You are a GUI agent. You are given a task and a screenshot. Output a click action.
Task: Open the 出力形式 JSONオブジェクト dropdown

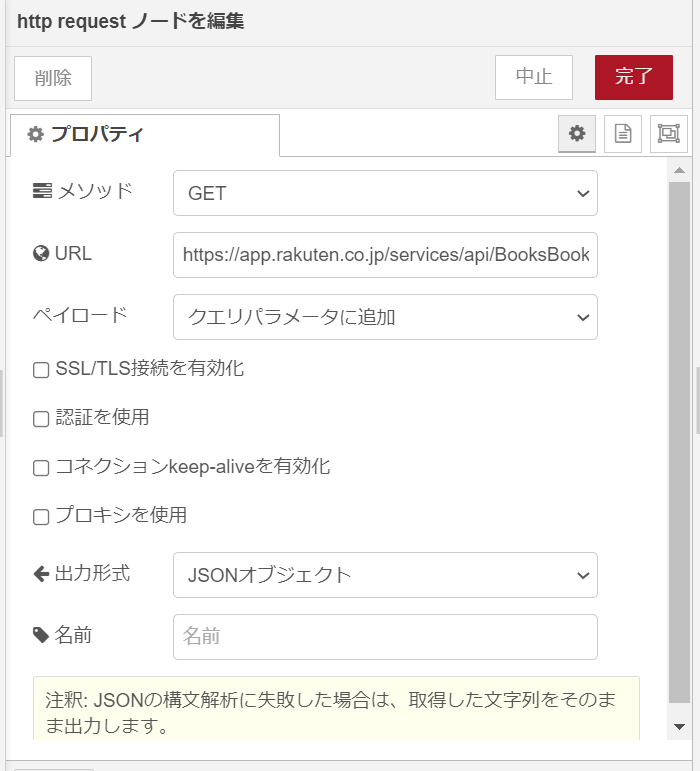tap(385, 575)
